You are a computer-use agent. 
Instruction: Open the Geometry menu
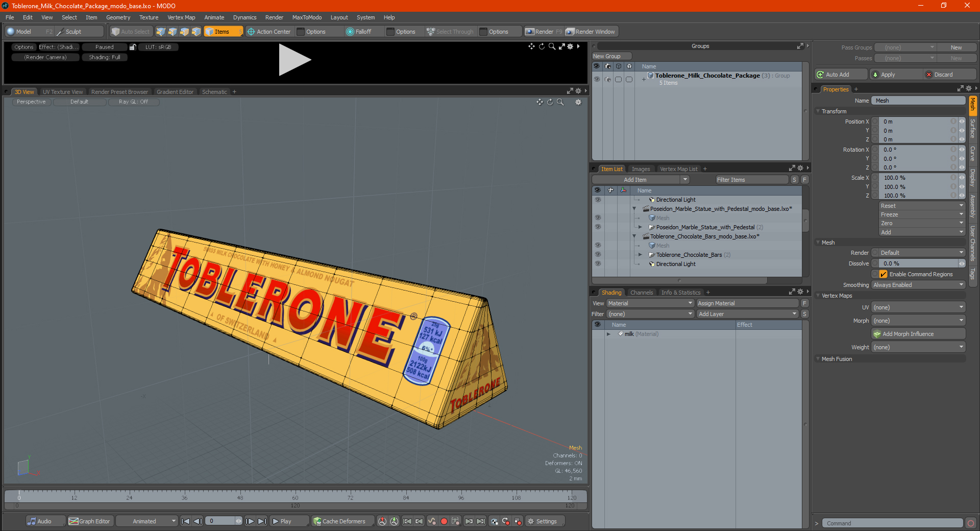click(118, 17)
